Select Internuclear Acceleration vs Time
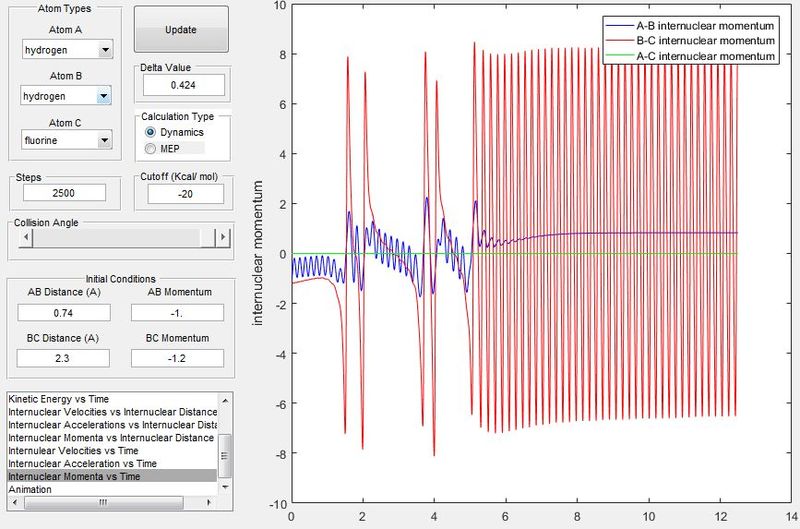This screenshot has height=529, width=800. point(112,463)
